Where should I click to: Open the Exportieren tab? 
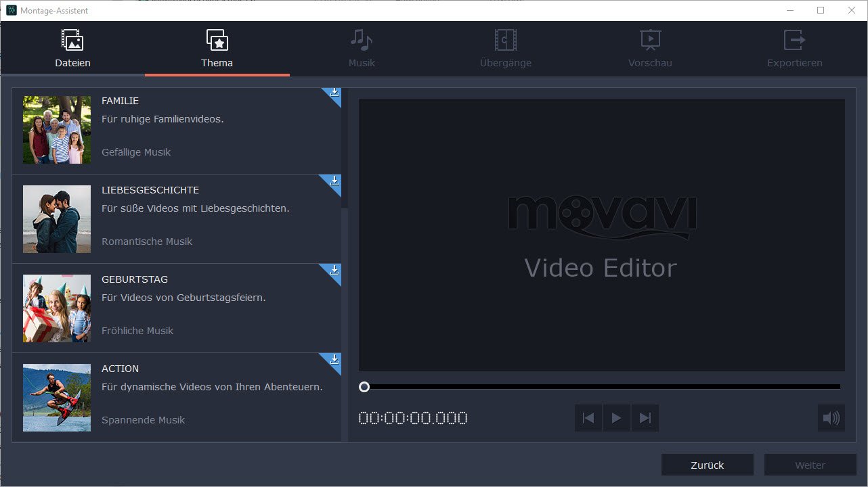(x=795, y=48)
